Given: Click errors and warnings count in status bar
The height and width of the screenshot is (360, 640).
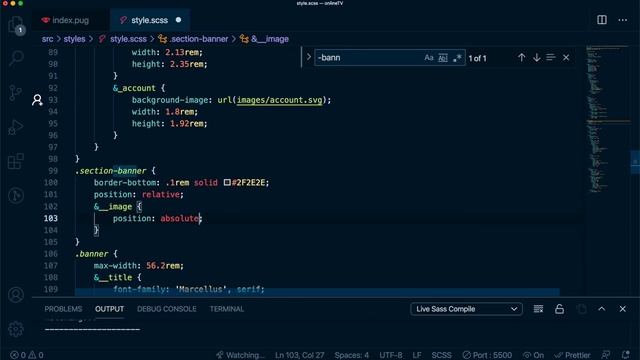Looking at the screenshot, I should point(27,355).
